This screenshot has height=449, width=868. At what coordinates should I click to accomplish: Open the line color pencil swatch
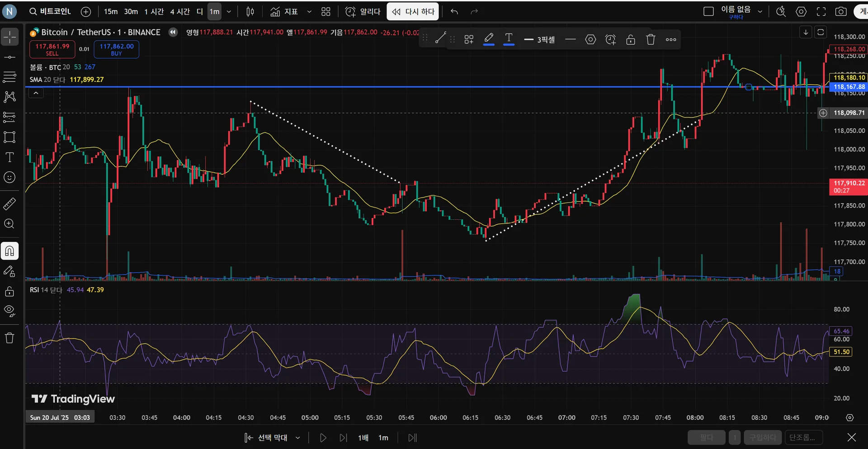[x=489, y=40]
